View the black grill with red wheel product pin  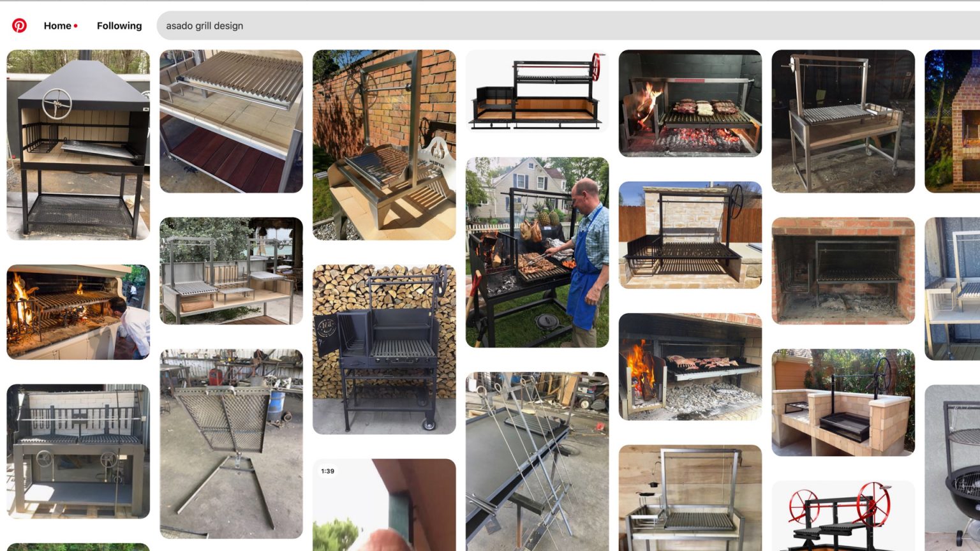click(x=537, y=91)
